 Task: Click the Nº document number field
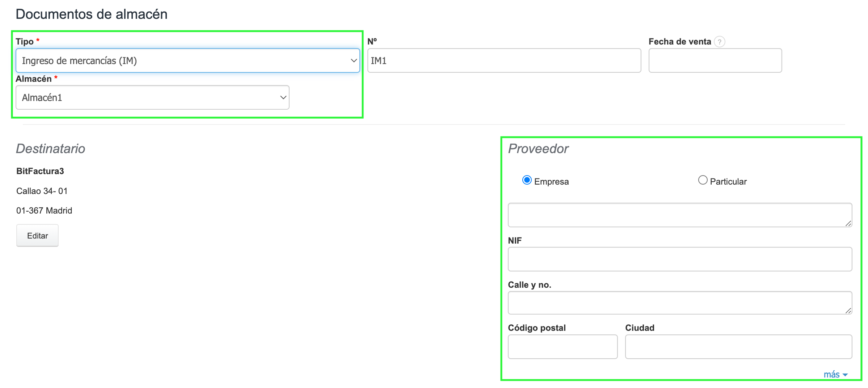pyautogui.click(x=504, y=61)
